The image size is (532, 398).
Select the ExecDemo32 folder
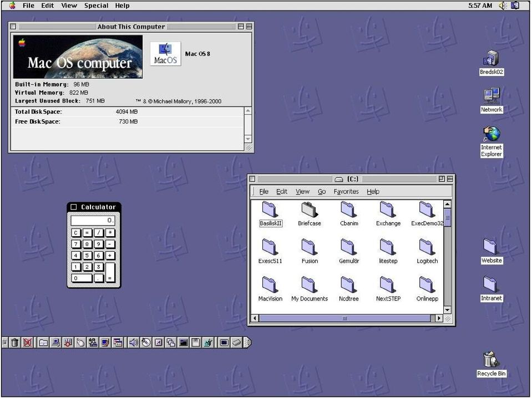(427, 213)
